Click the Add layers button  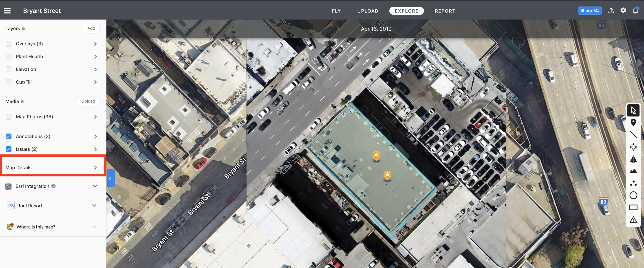(91, 28)
